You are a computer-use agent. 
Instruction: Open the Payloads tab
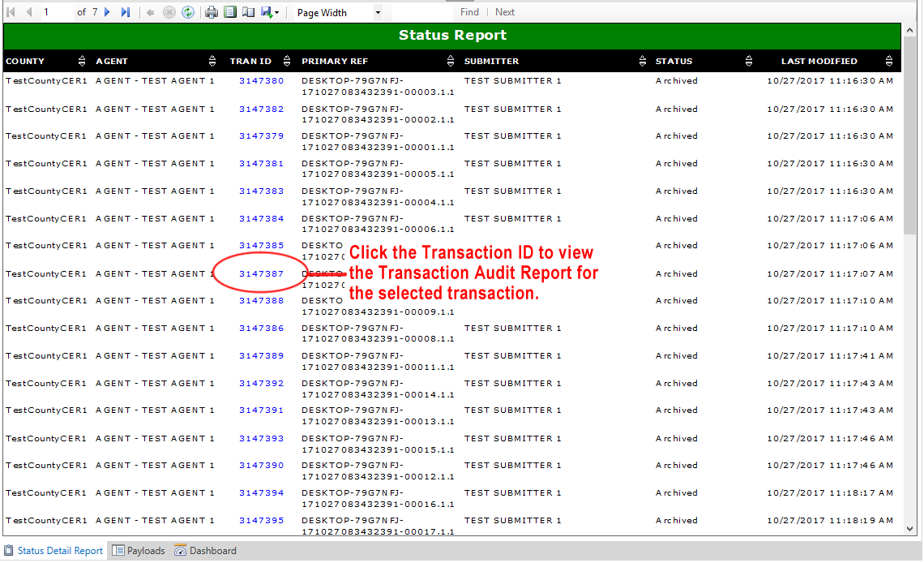(139, 551)
